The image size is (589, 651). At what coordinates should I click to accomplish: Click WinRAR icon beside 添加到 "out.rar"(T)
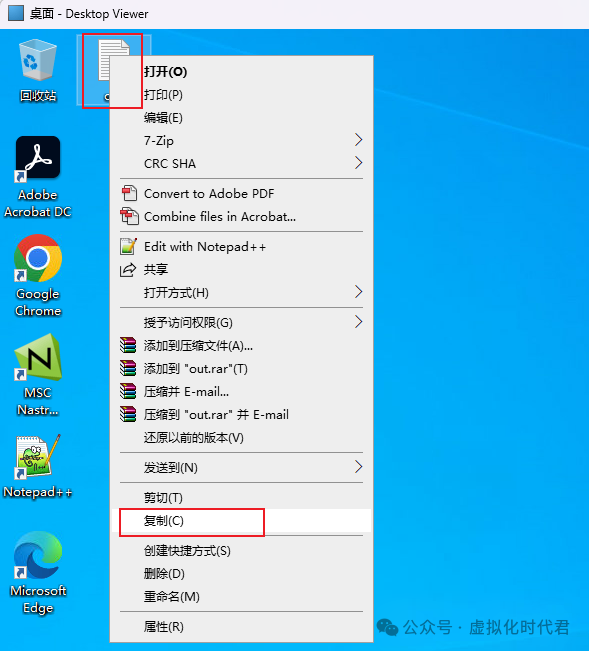(x=128, y=368)
